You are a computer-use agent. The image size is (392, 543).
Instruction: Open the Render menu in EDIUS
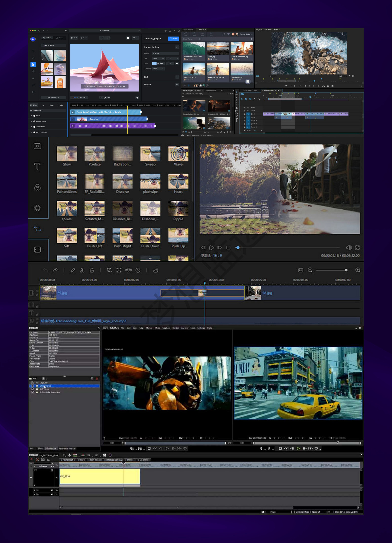point(176,328)
